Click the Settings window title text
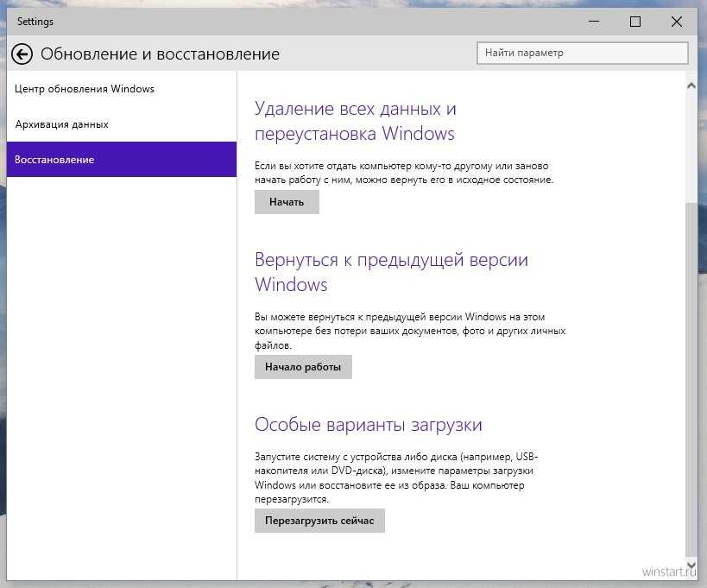Viewport: 707px width, 588px height. (x=35, y=22)
